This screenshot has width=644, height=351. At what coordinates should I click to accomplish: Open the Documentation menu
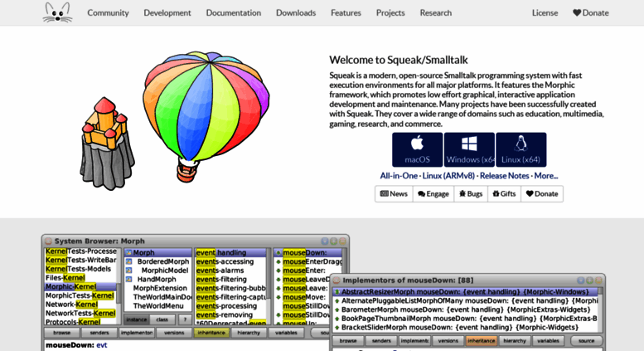[233, 12]
